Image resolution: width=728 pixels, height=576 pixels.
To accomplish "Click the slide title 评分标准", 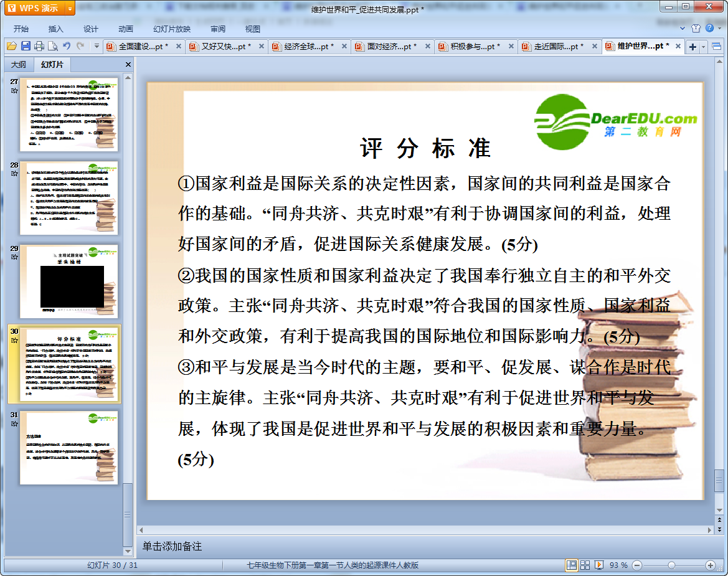I will click(x=425, y=149).
